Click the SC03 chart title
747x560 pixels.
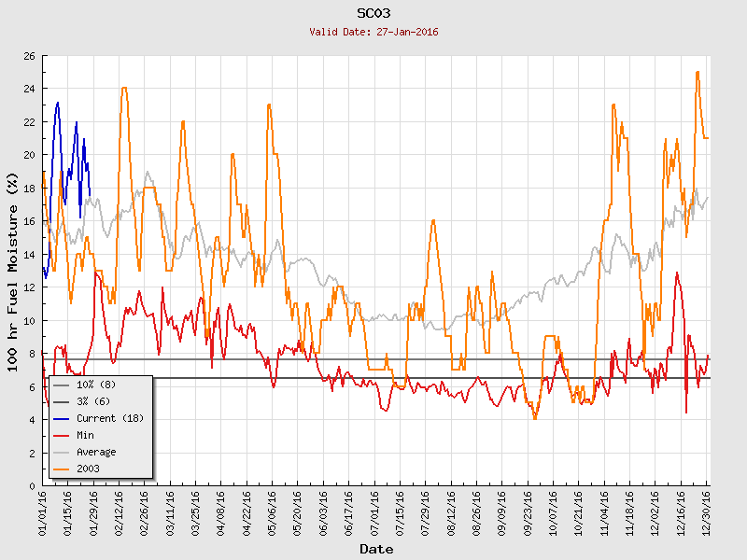pyautogui.click(x=373, y=13)
